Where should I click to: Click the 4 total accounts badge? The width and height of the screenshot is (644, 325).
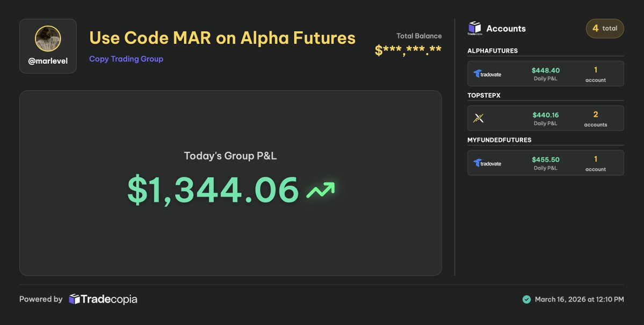pos(605,28)
